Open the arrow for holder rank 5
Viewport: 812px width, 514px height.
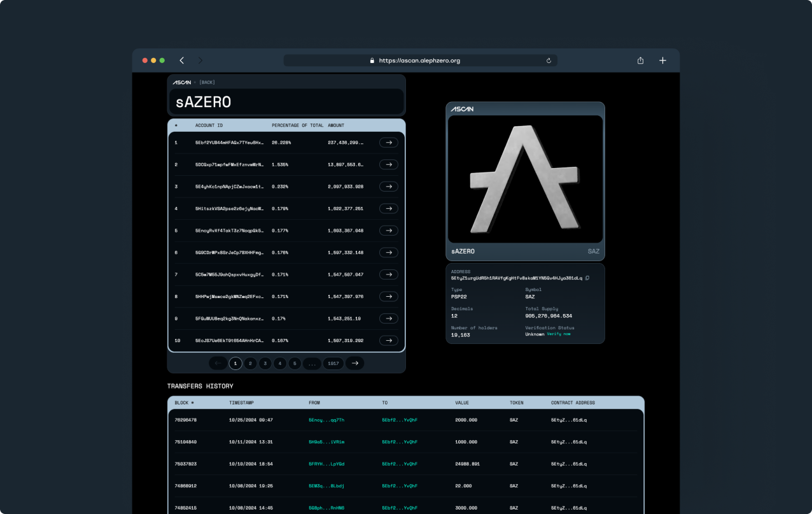[388, 231]
